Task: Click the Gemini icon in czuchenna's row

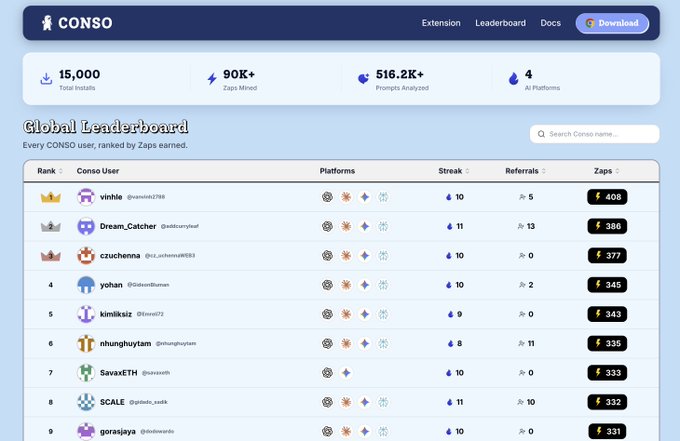Action: pyautogui.click(x=365, y=256)
